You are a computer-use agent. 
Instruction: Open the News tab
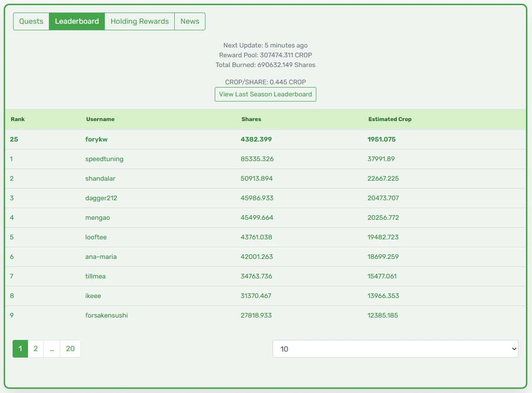(190, 21)
